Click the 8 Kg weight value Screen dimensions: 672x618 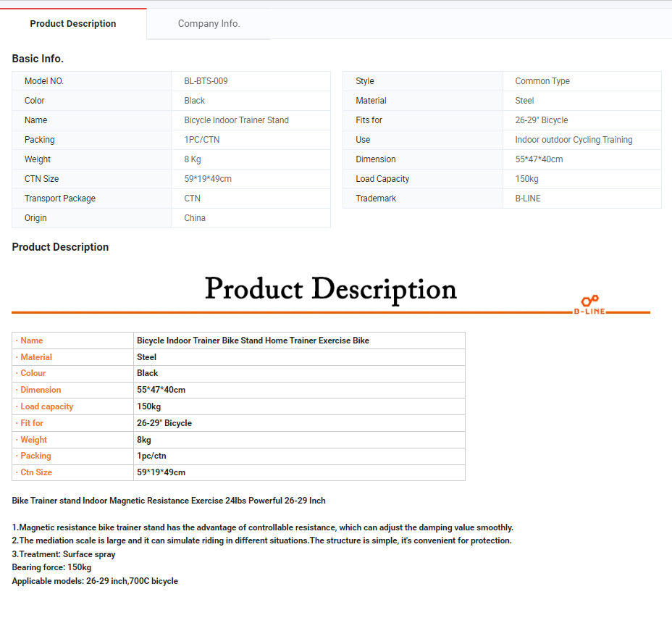[193, 159]
